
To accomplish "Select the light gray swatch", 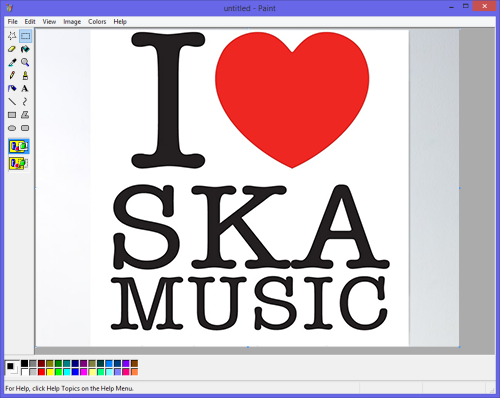I will [x=33, y=372].
